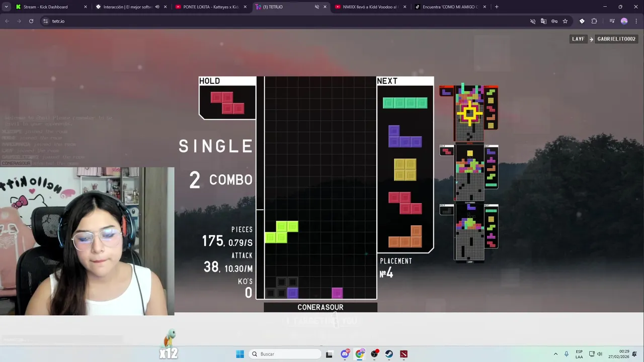
Task: Reload the tetr.io page
Action: pos(31,21)
